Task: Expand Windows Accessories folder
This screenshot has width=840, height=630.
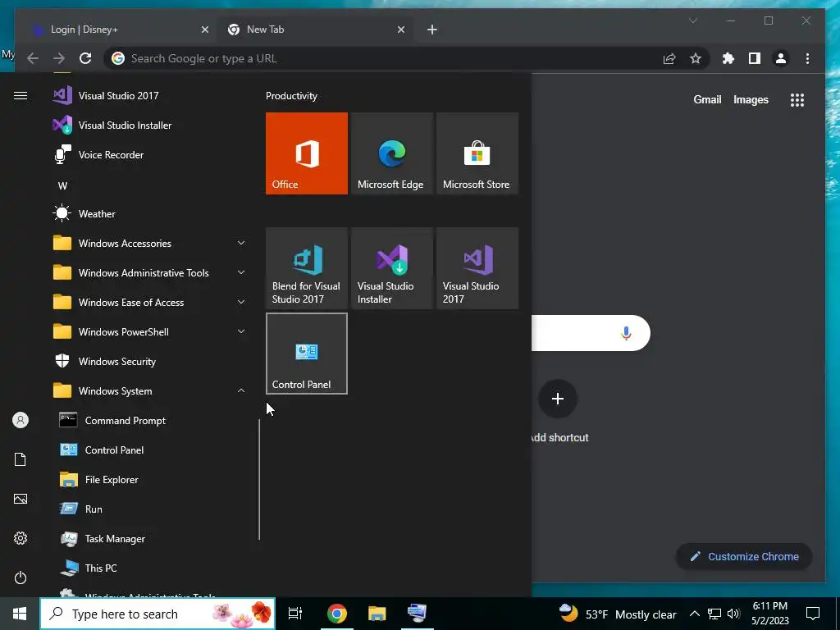Action: [x=149, y=243]
